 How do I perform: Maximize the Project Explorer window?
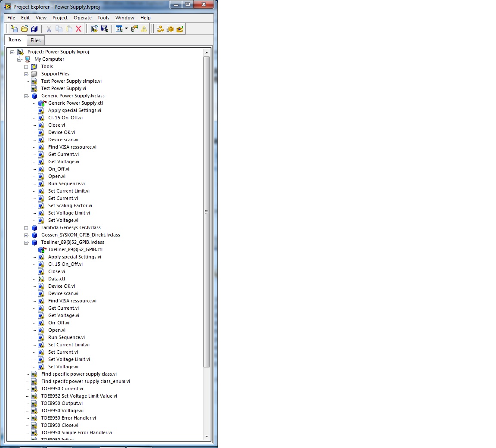[188, 4]
